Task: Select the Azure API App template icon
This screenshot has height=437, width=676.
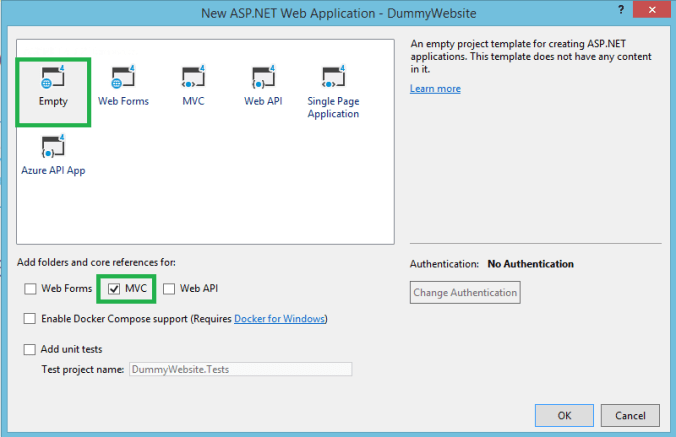Action: point(53,148)
